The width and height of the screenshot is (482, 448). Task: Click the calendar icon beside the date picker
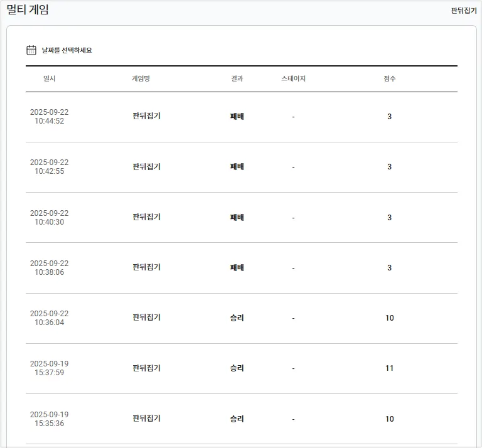coord(31,50)
